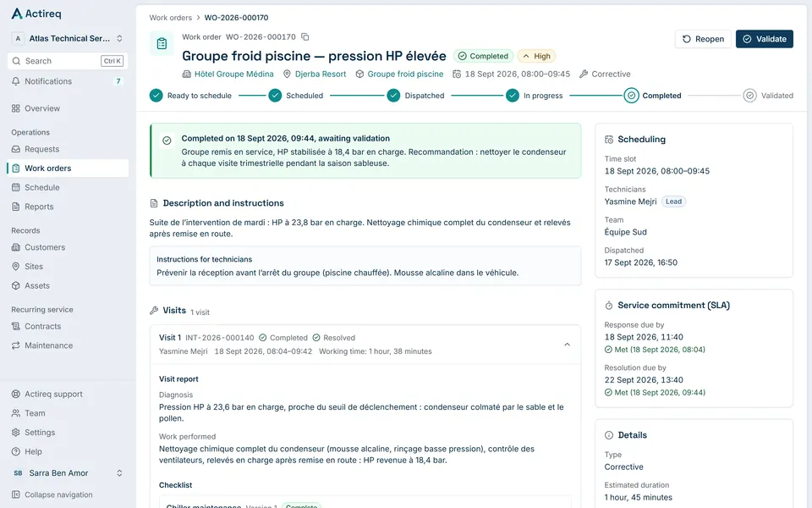Click the Team people icon
Viewport: 812px width, 508px height.
point(16,413)
